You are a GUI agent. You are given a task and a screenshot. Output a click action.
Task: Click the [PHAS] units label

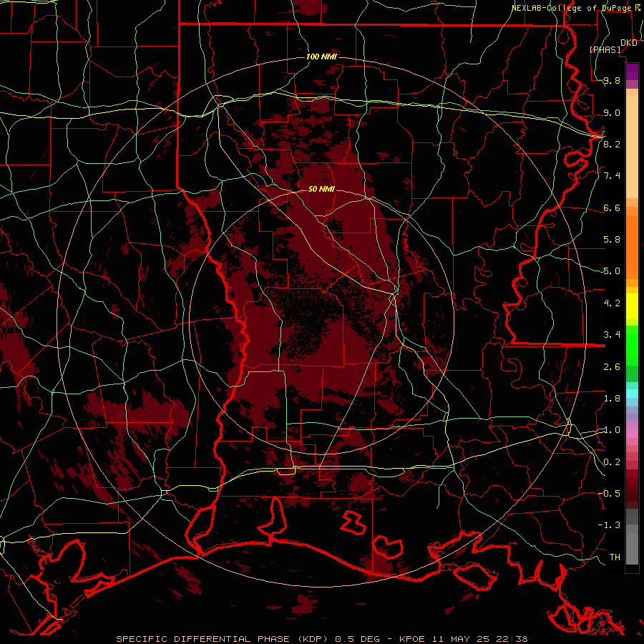click(605, 49)
